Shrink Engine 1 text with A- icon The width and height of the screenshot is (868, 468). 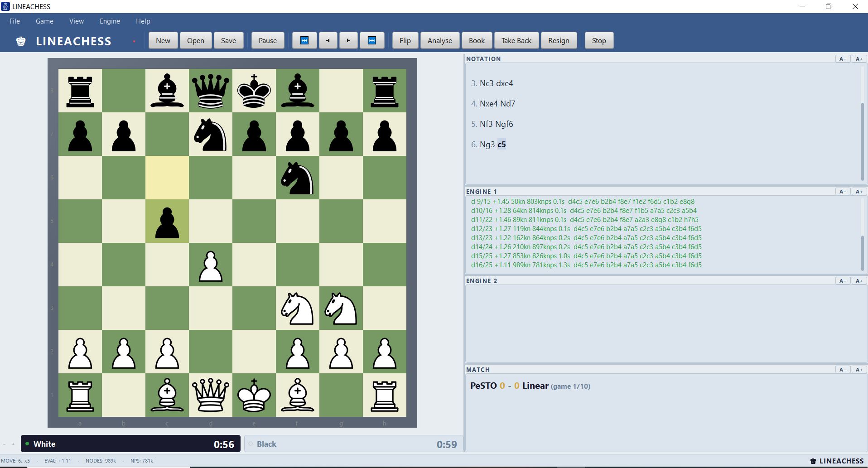click(x=843, y=191)
